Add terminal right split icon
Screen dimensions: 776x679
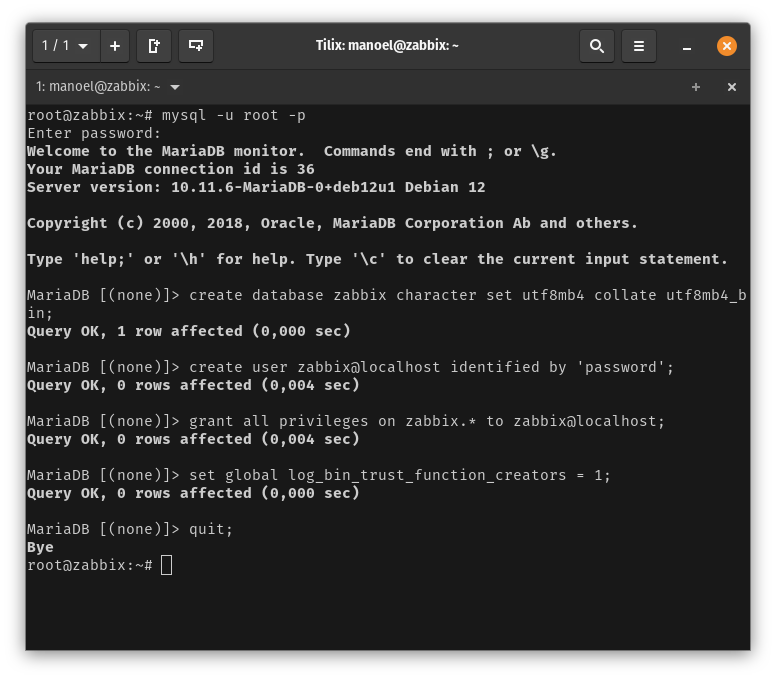click(154, 46)
